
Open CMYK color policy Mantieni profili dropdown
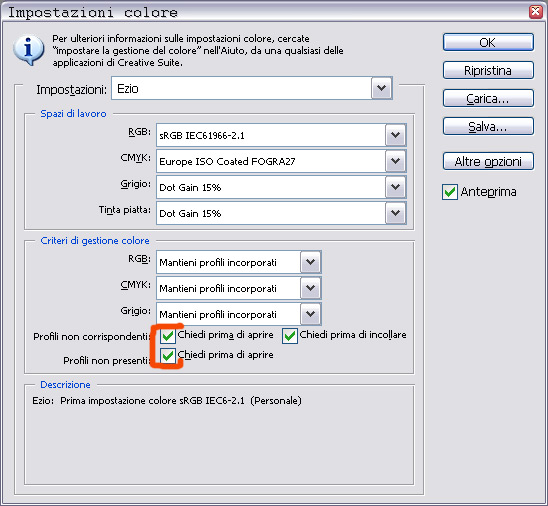click(x=239, y=288)
